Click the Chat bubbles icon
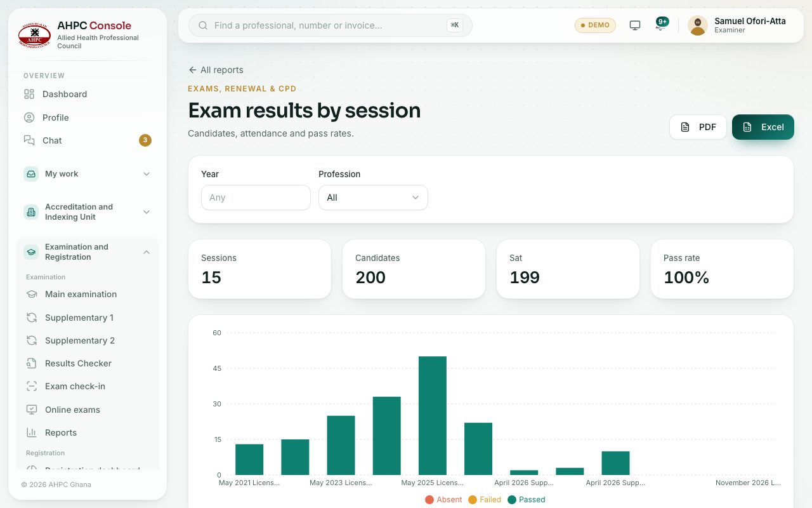This screenshot has height=508, width=812. pyautogui.click(x=29, y=140)
